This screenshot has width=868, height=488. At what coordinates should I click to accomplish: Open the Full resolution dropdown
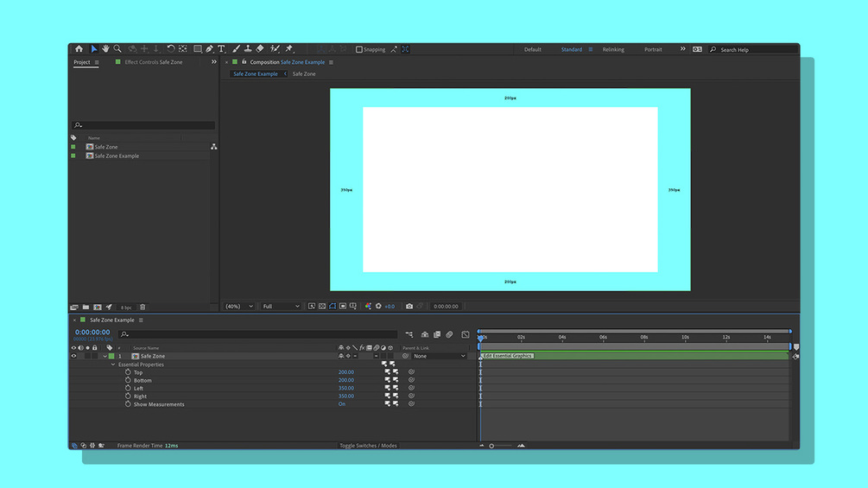pyautogui.click(x=281, y=306)
